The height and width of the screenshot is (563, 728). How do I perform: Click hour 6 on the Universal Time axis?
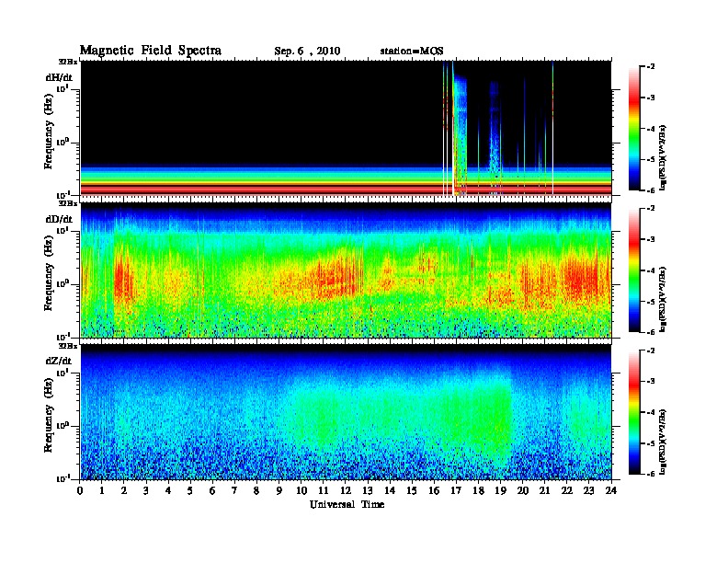click(x=212, y=490)
